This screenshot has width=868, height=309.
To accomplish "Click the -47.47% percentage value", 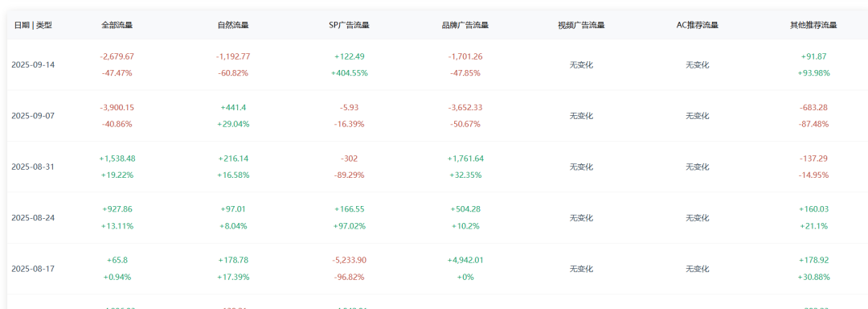I will [117, 73].
